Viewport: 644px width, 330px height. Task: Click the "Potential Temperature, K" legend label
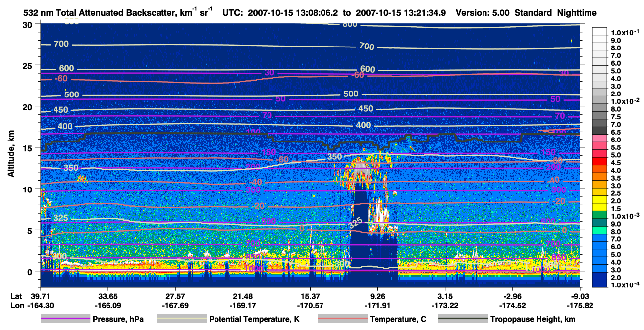click(x=254, y=319)
